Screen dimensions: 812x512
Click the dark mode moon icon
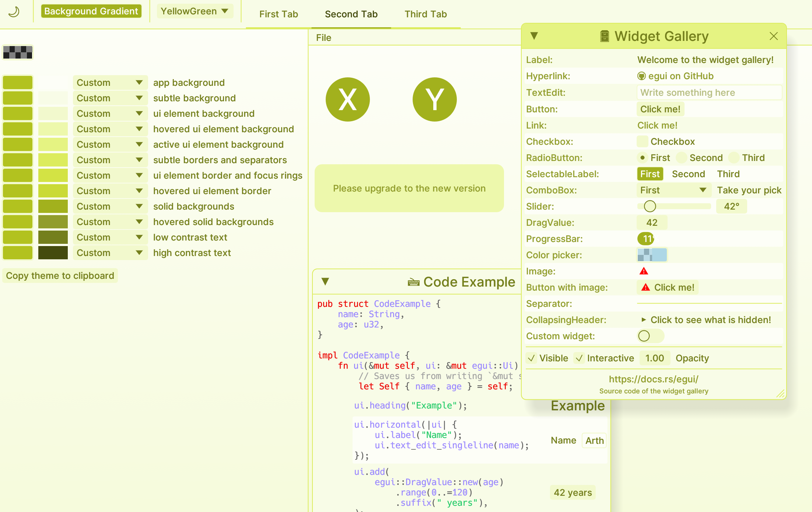[14, 12]
